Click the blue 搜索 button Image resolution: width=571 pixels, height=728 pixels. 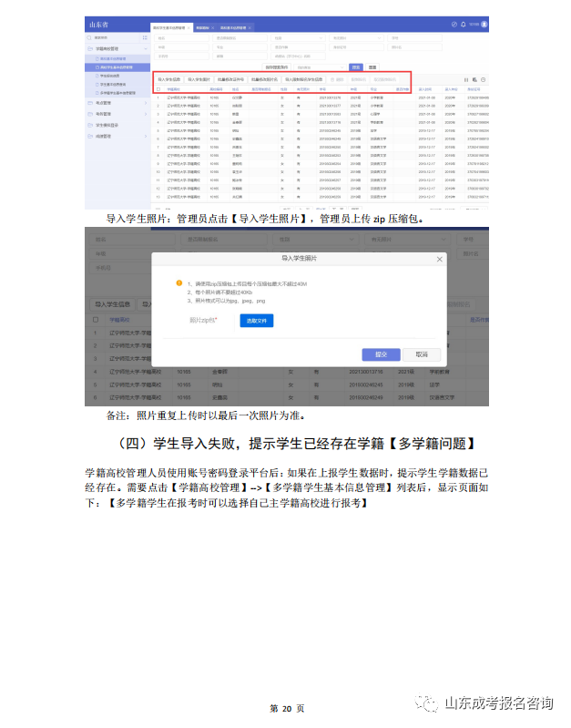pos(355,67)
